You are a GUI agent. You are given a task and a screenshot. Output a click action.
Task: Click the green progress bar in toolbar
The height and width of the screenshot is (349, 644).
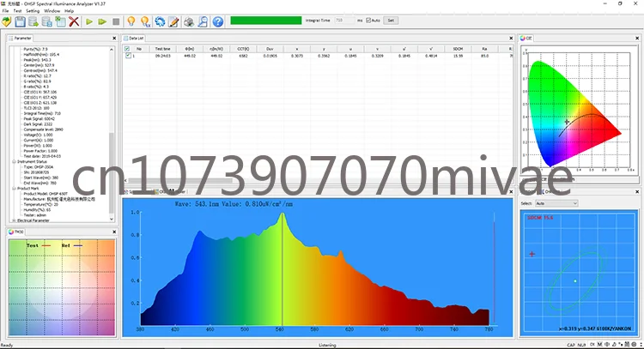pos(265,20)
